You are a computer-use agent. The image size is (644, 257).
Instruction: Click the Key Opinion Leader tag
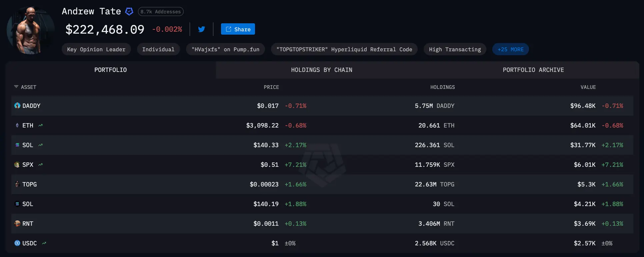click(x=96, y=49)
